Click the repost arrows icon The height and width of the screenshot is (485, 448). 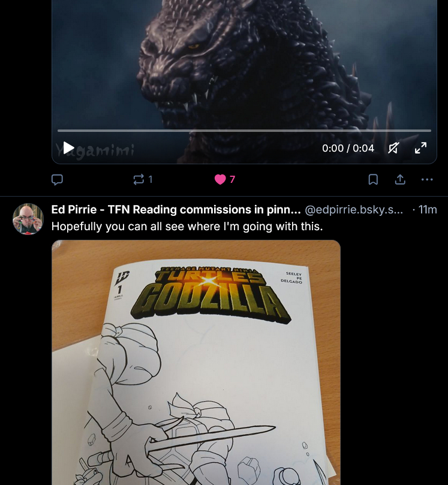[139, 179]
